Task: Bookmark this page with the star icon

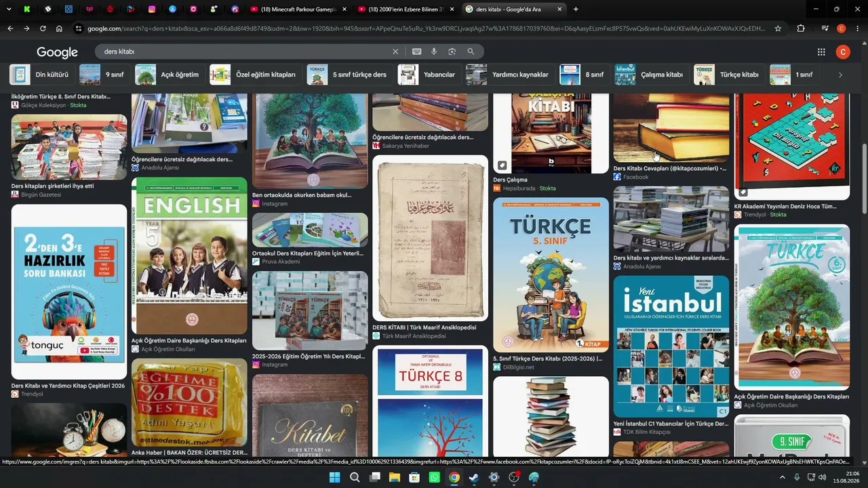Action: 778,28
